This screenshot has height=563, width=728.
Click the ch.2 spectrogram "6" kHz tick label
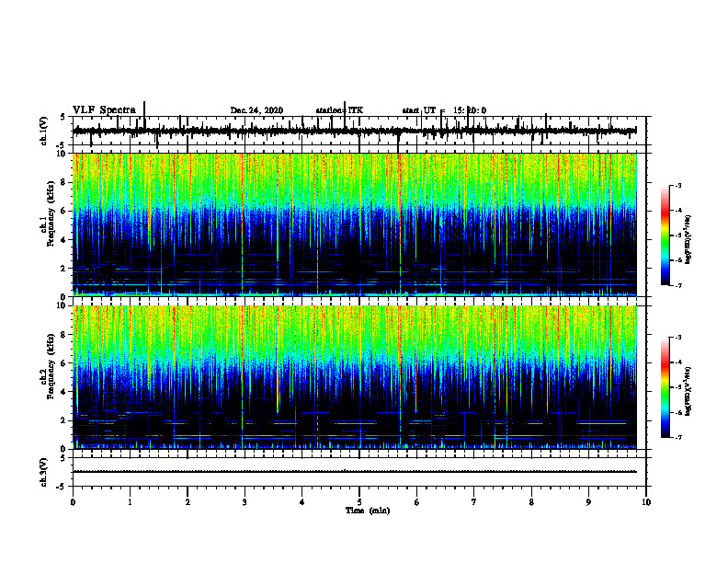(x=64, y=362)
